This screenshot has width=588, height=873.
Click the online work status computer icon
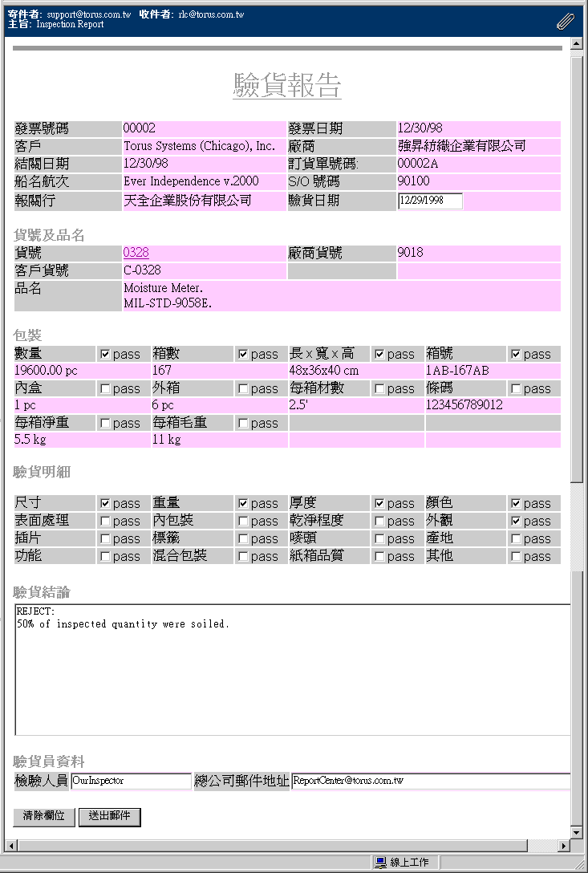click(x=381, y=863)
